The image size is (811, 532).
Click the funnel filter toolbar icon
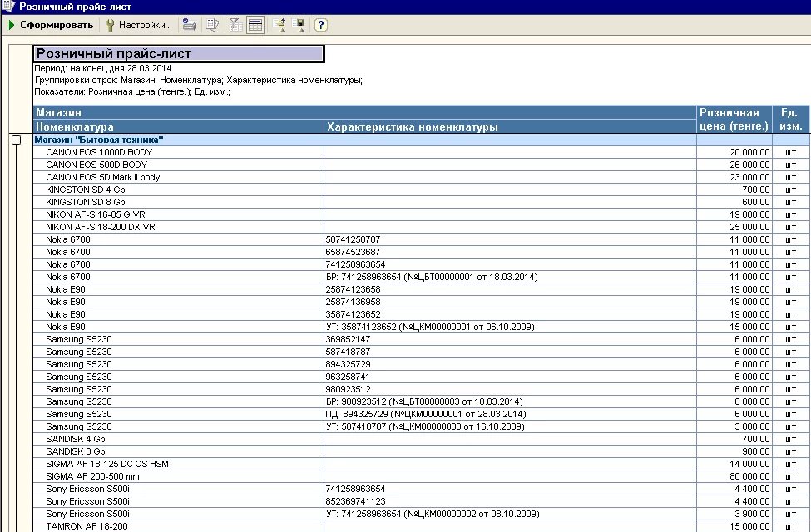(x=235, y=25)
